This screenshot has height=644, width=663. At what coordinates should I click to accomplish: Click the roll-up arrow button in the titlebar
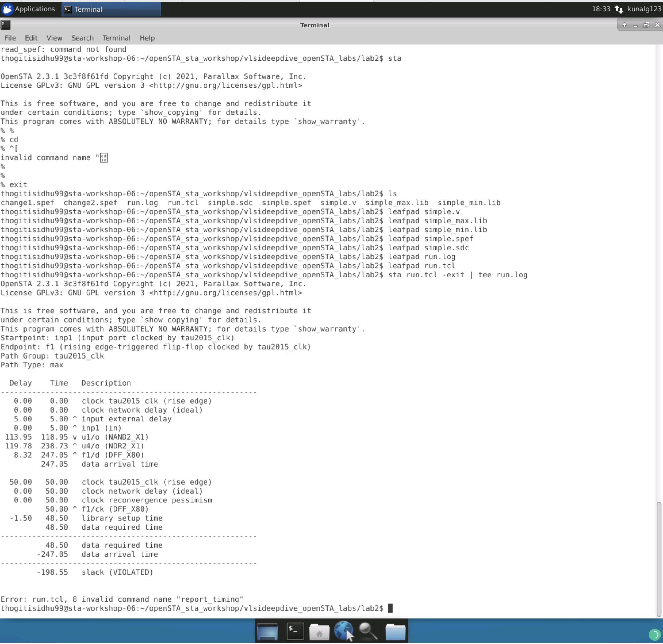[624, 25]
